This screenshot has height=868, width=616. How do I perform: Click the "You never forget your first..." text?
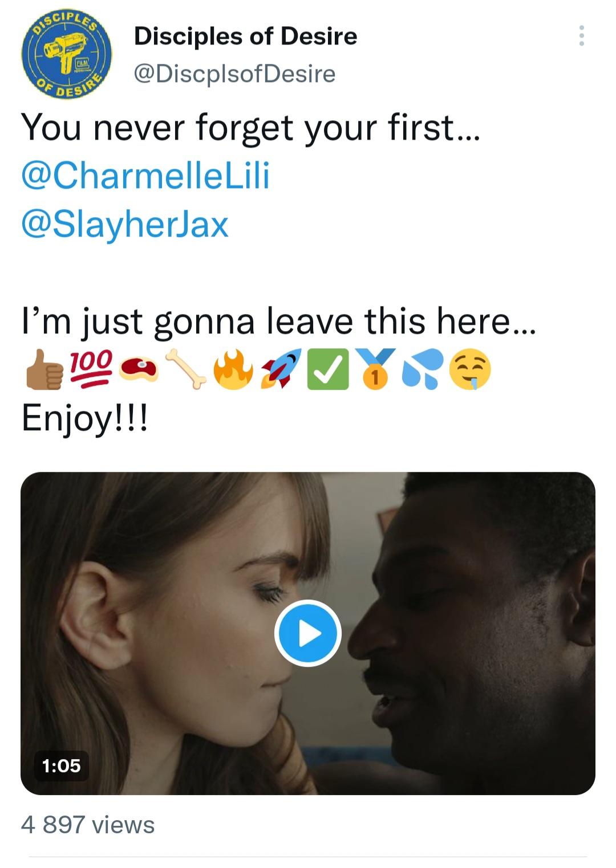coord(251,127)
